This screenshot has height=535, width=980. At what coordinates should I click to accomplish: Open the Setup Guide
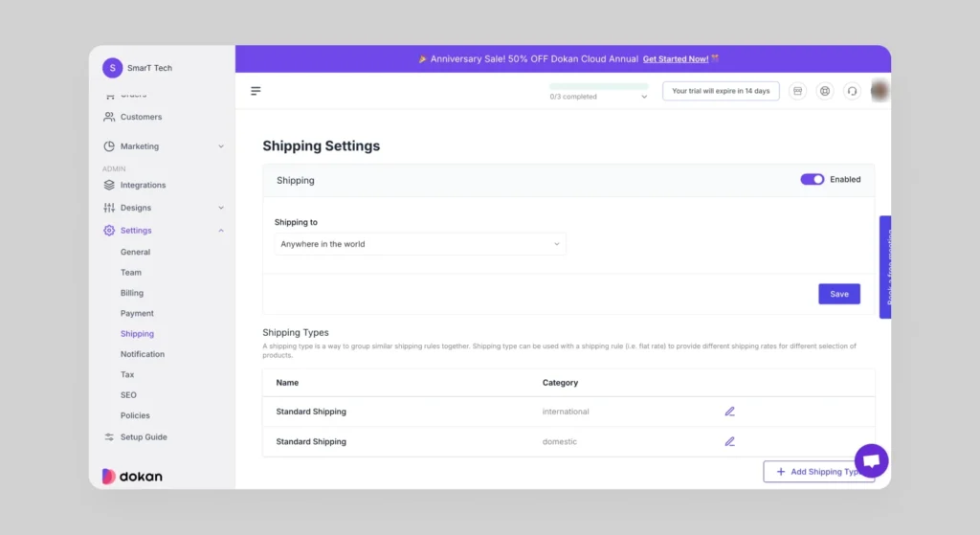pos(144,436)
